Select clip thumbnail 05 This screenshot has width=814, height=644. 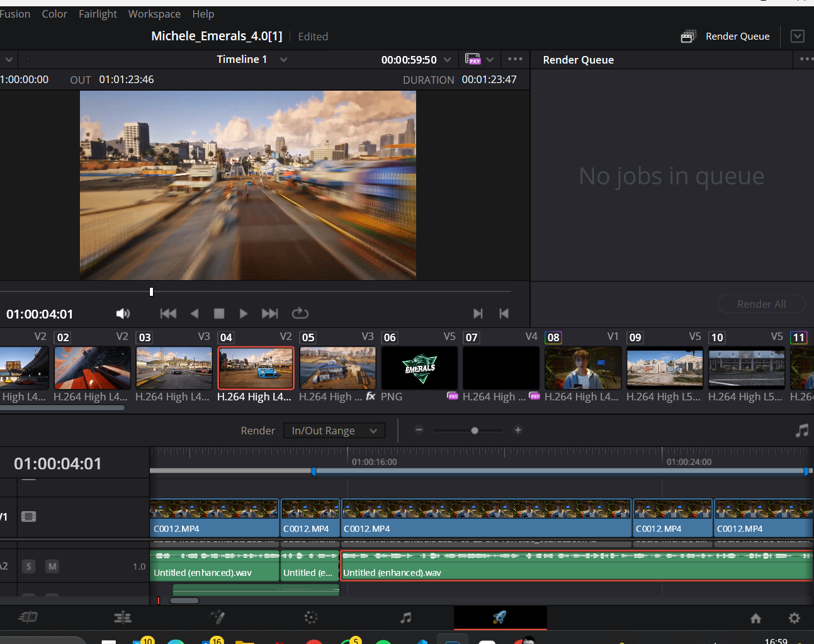tap(337, 368)
